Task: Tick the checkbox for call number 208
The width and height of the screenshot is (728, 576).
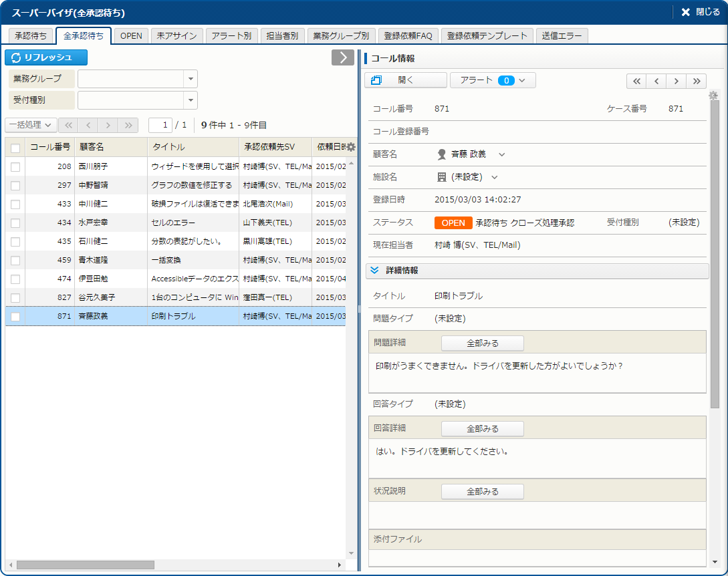Action: pos(15,166)
